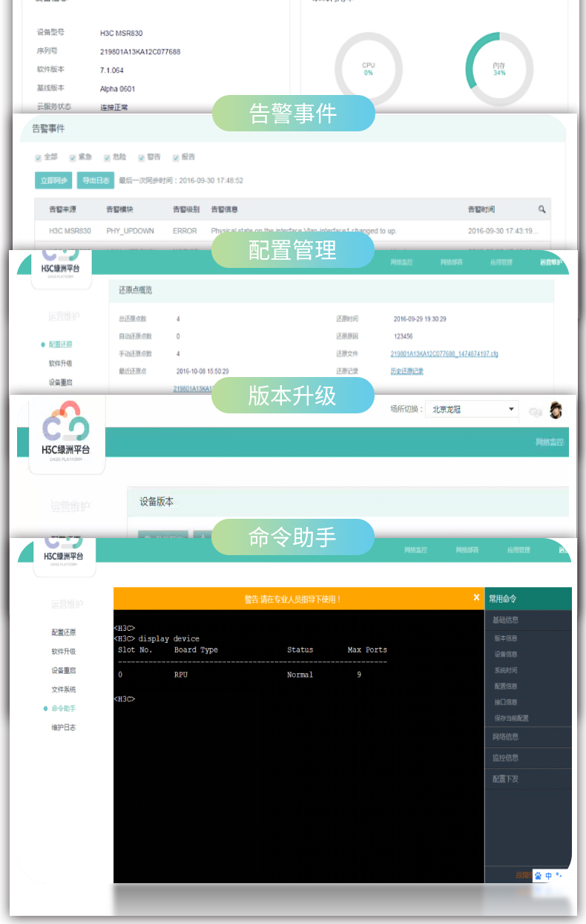
Task: Click the 告警时间 column header
Action: pos(481,210)
